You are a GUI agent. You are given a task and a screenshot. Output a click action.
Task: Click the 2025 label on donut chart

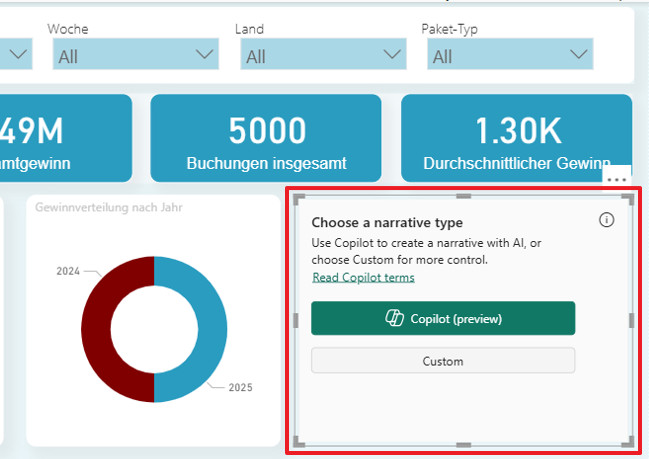(240, 387)
